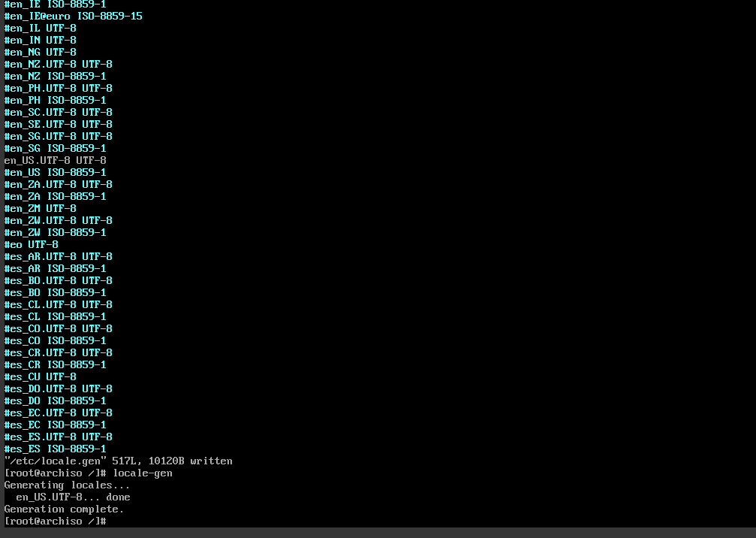Viewport: 756px width, 538px height.
Task: Click the '#es_CU UTF-8' line
Action: pos(40,377)
